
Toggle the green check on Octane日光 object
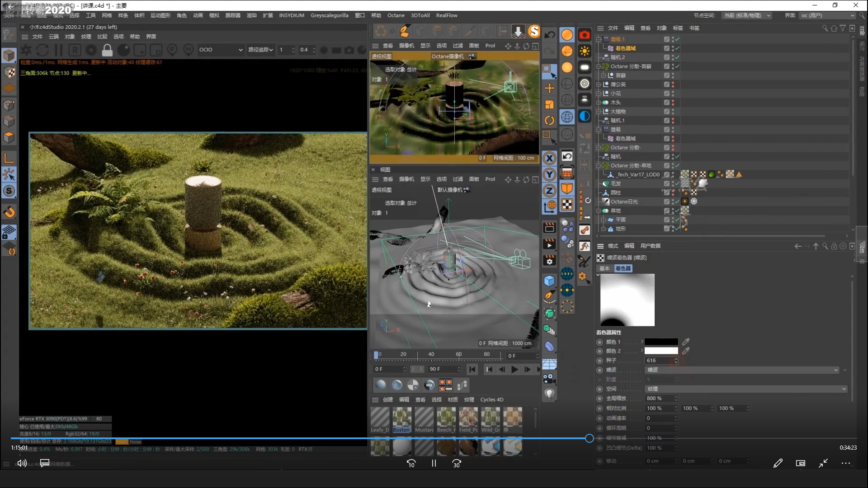[677, 202]
